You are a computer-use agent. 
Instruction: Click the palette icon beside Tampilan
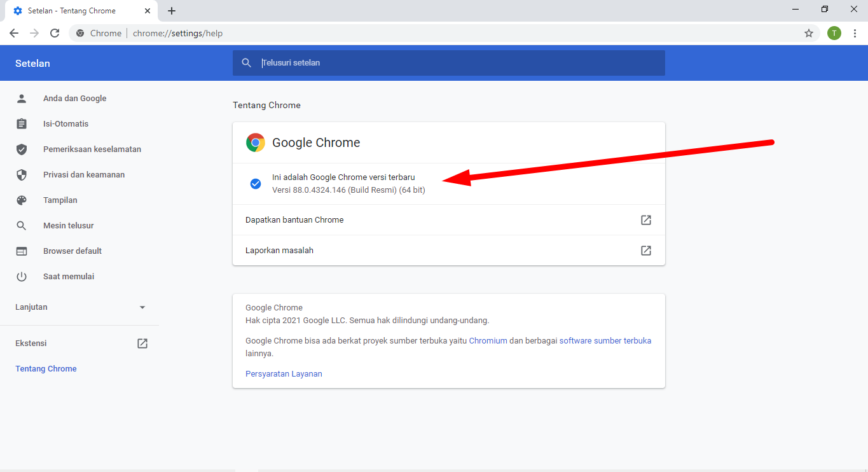pyautogui.click(x=22, y=200)
